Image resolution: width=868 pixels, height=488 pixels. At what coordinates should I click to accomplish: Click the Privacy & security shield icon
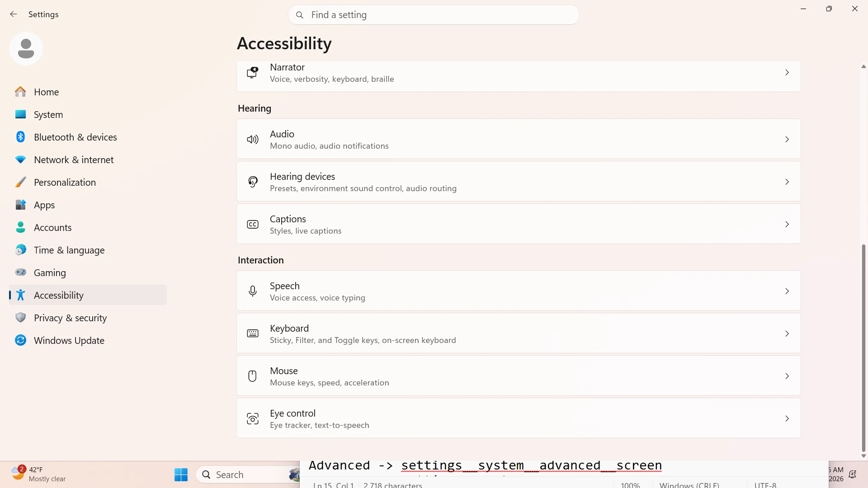click(x=20, y=318)
